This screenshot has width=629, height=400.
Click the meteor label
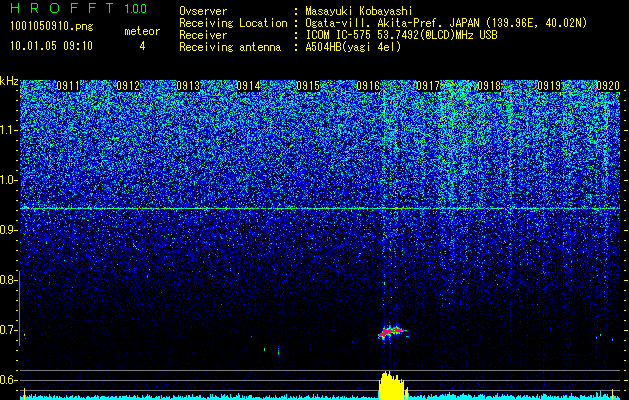[142, 31]
